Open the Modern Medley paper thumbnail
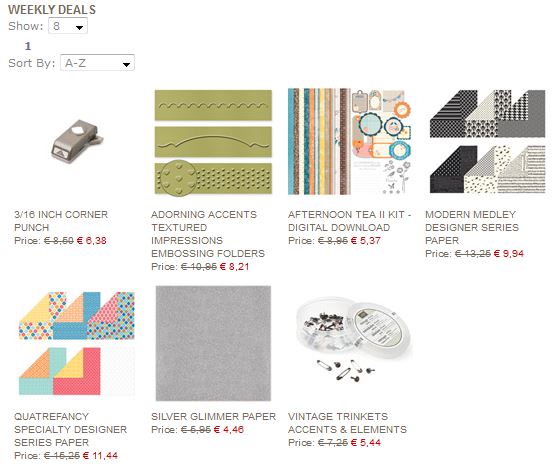This screenshot has width=554, height=467. pos(487,141)
